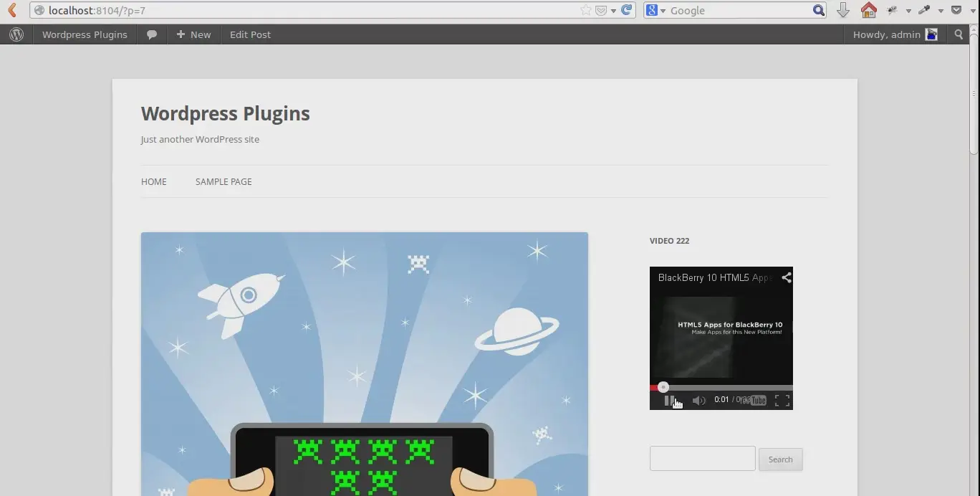
Task: Share the video using the share icon
Action: [x=786, y=277]
